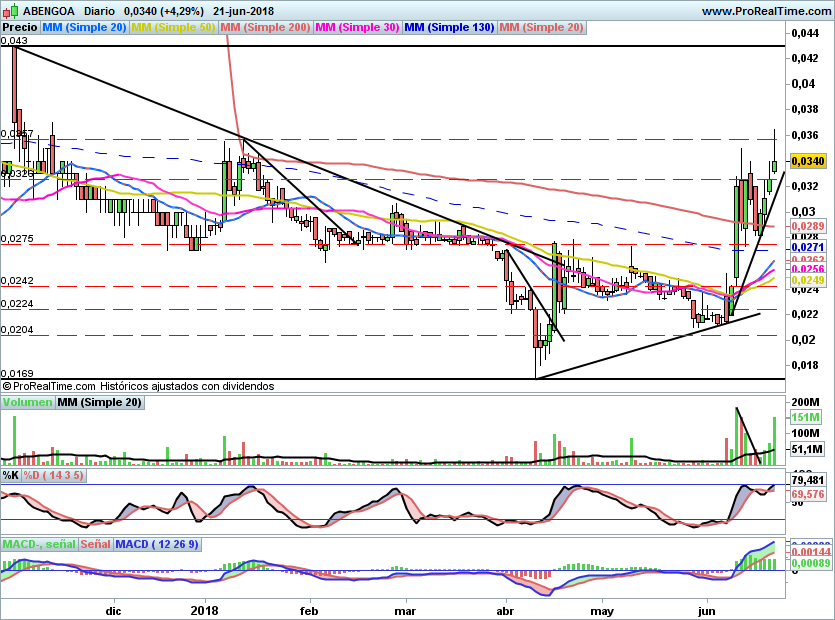Click the 21-jun-2018 date text

click(x=243, y=11)
